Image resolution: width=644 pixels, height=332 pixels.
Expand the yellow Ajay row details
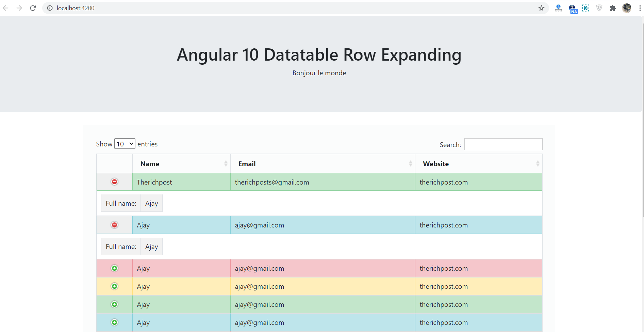tap(115, 286)
